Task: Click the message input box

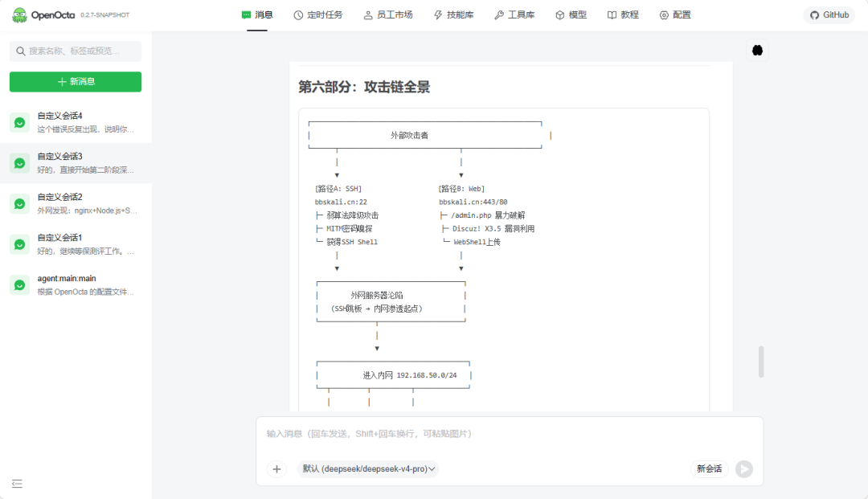Action: click(x=510, y=434)
